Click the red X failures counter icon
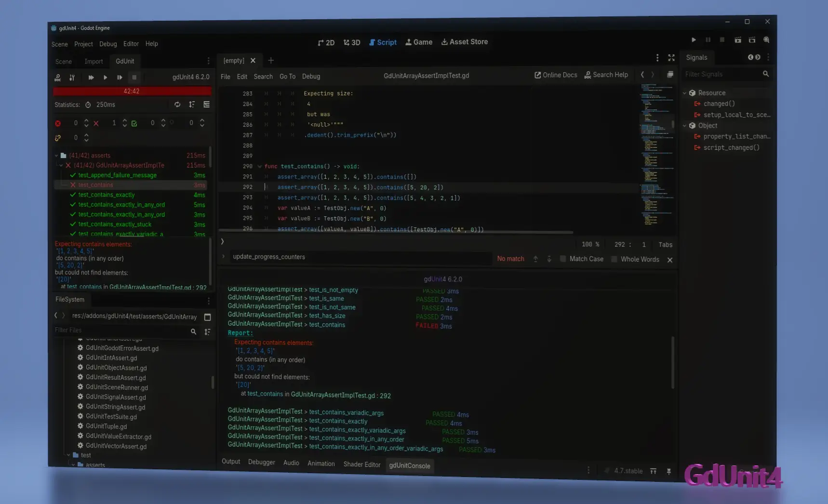This screenshot has height=504, width=828. coord(96,123)
